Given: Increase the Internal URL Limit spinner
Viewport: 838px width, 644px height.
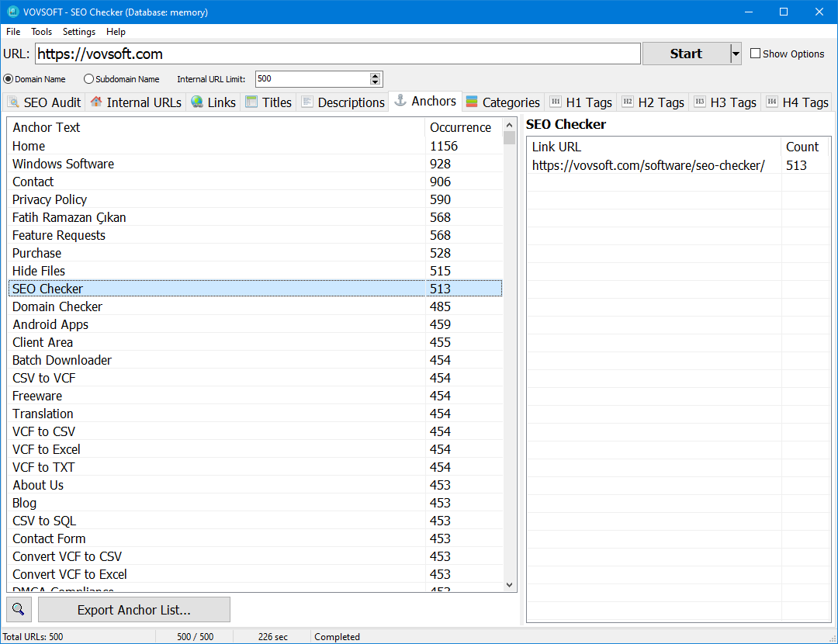Looking at the screenshot, I should pyautogui.click(x=376, y=76).
